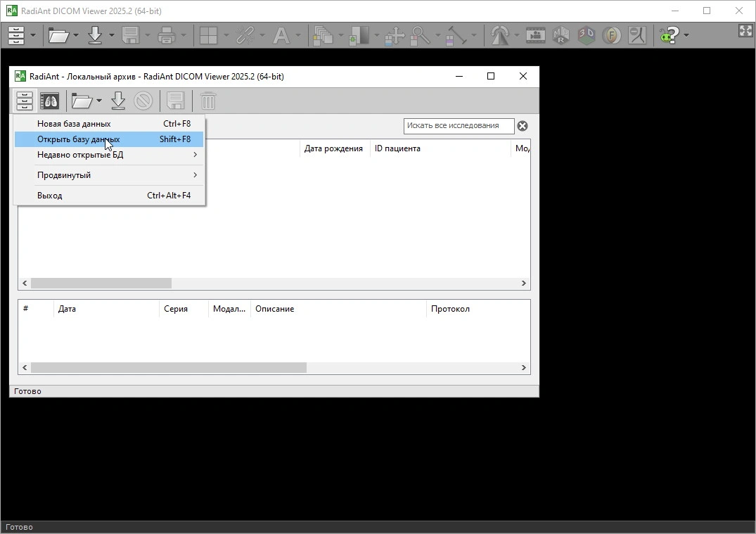This screenshot has height=534, width=756.
Task: Expand dropdown arrow beside main toolbar download icon
Action: 111,35
